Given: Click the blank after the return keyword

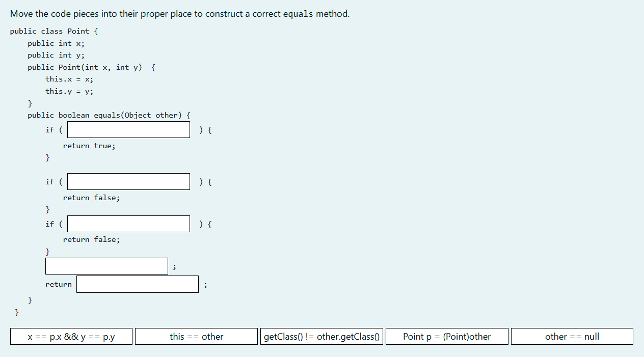Looking at the screenshot, I should coord(137,284).
